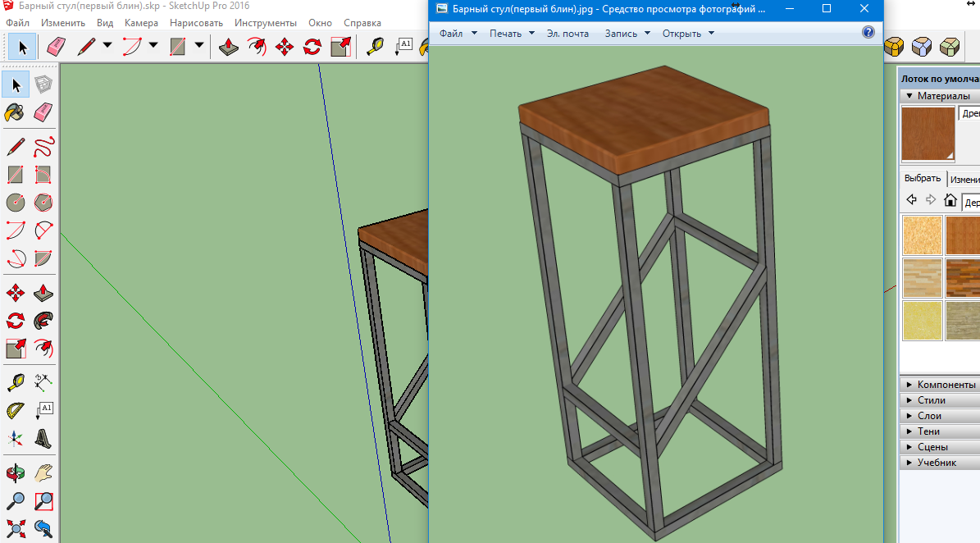Image resolution: width=980 pixels, height=543 pixels.
Task: Select the 3D Text tool
Action: tap(44, 438)
